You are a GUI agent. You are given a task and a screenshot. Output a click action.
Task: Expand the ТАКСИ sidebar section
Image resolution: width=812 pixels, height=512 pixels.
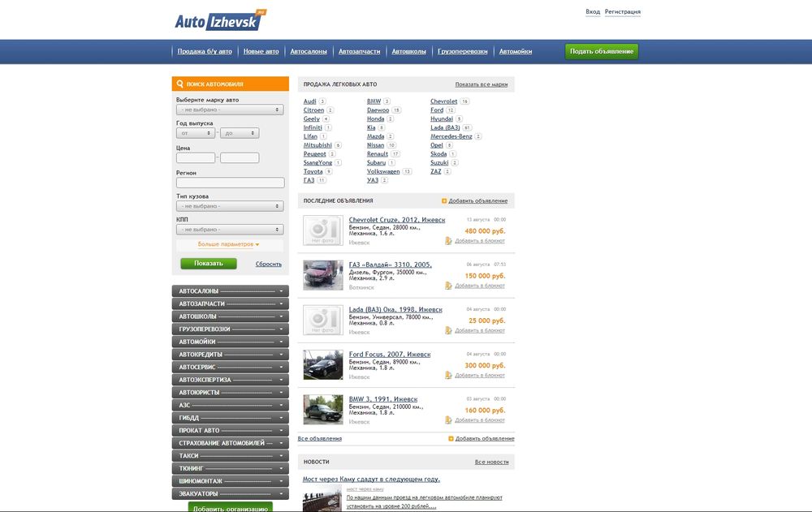point(231,456)
